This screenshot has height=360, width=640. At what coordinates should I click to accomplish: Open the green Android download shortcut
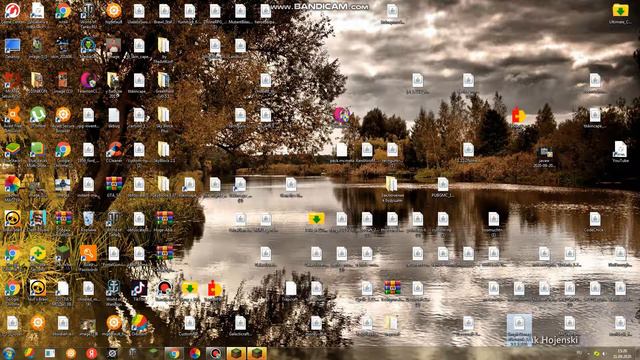88,45
